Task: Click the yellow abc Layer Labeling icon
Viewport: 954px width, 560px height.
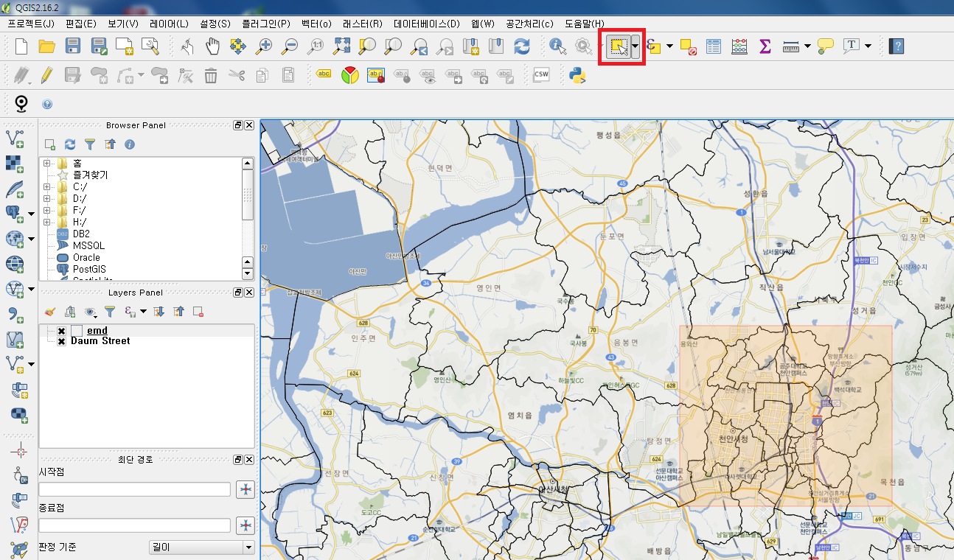Action: tap(324, 74)
